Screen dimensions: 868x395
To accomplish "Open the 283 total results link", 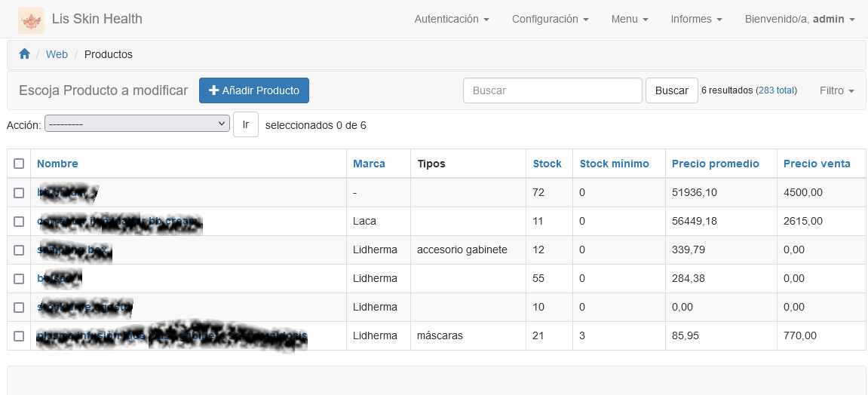I will point(776,90).
